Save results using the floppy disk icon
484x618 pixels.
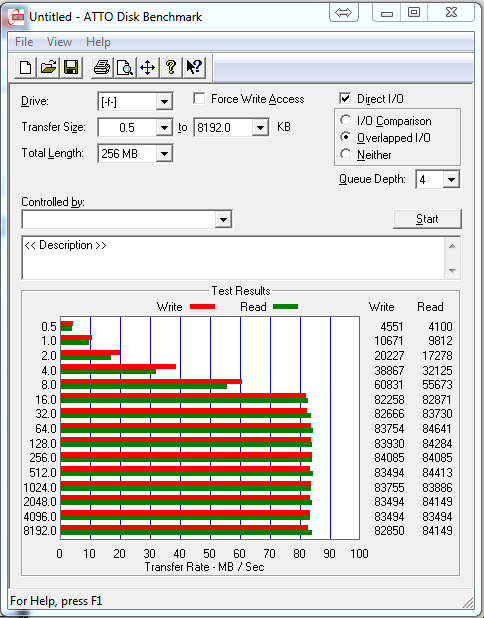point(71,67)
